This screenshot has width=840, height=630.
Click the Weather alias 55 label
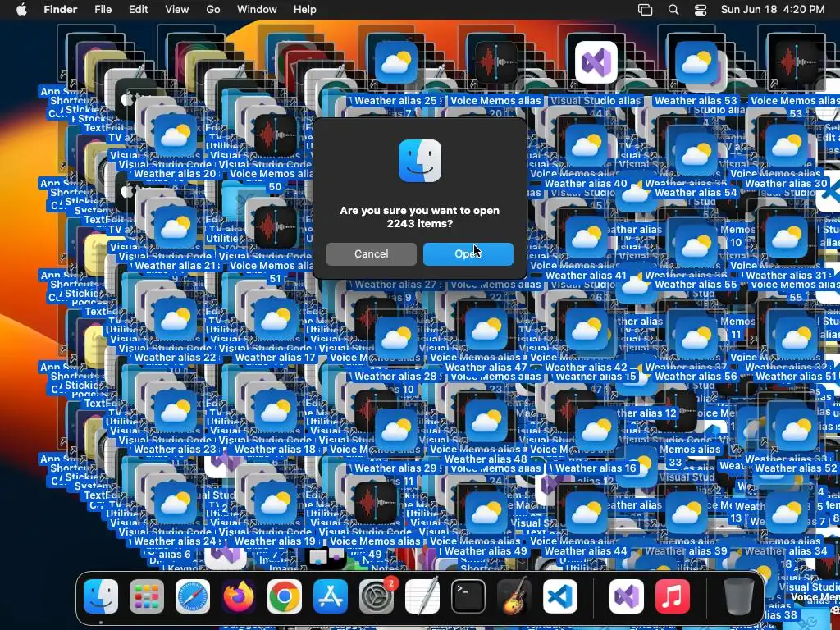click(x=696, y=285)
